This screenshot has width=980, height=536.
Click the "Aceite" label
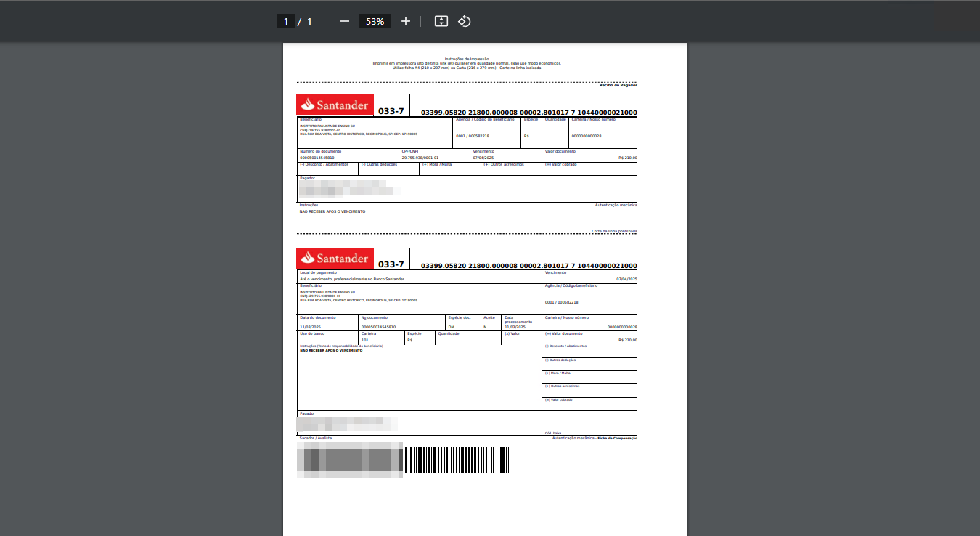(x=489, y=317)
